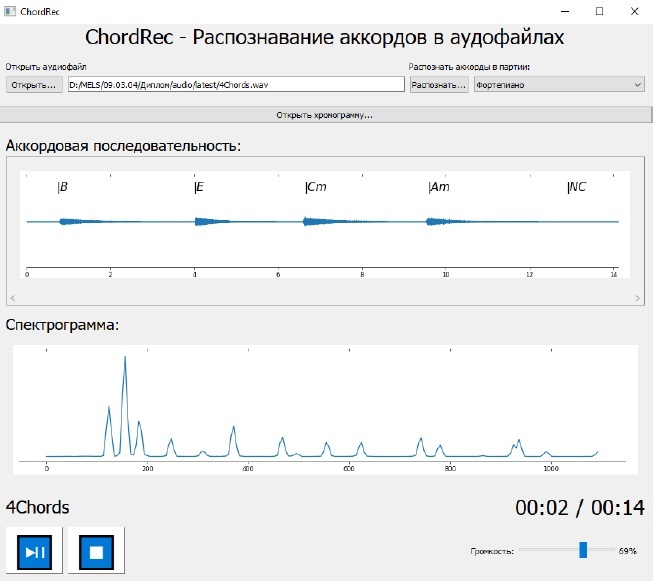Click the ChordRec app icon in title bar
The width and height of the screenshot is (654, 581).
pos(10,10)
